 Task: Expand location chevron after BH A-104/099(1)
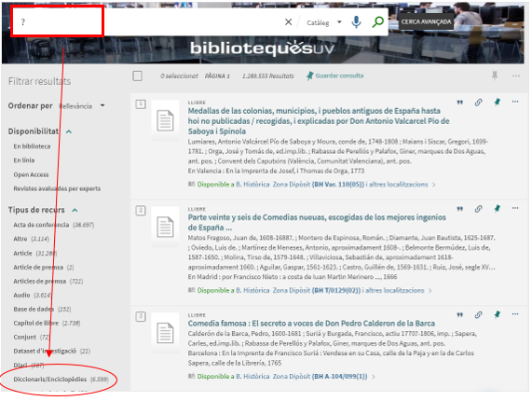pyautogui.click(x=374, y=377)
